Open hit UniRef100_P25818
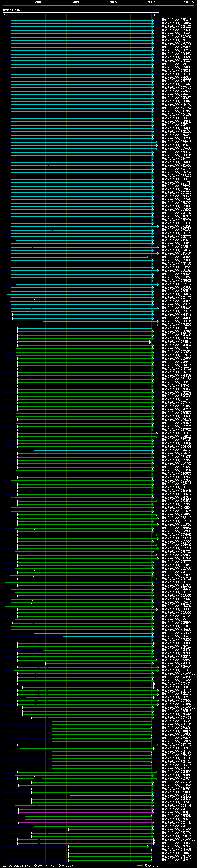Screen dimensions: 197x868 (177, 20)
